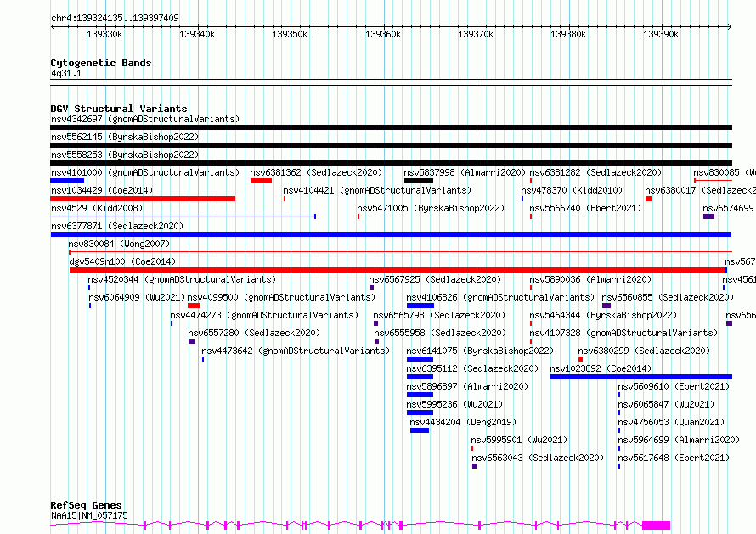Screen dimensions: 756x534
Task: Open nsv6567925 Sedlazeck2020 label
Action: [436, 279]
